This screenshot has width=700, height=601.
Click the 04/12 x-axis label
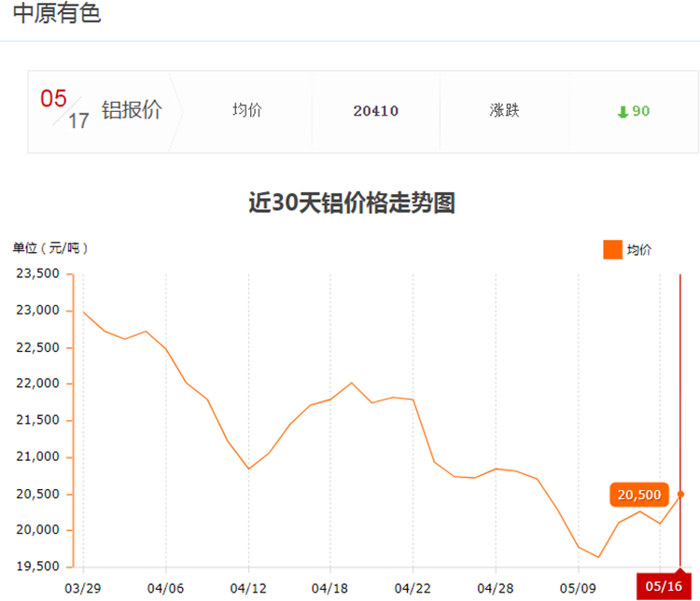pos(248,589)
